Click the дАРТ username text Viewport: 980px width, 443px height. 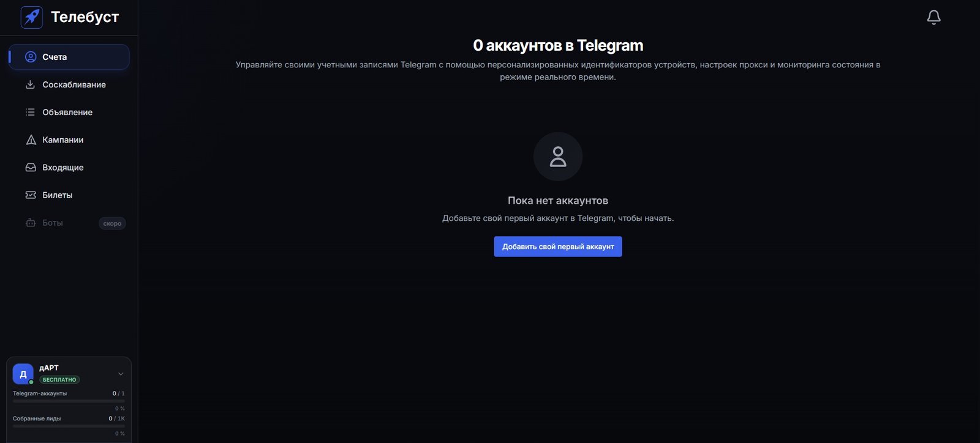tap(49, 368)
